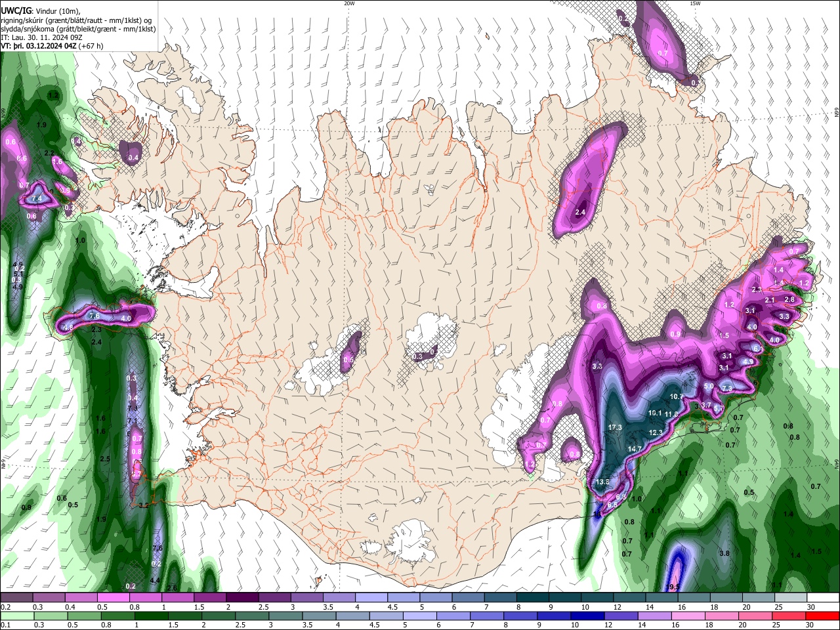Click the 2.6 value at bottom left
This screenshot has height=630, width=840.
[x=173, y=587]
